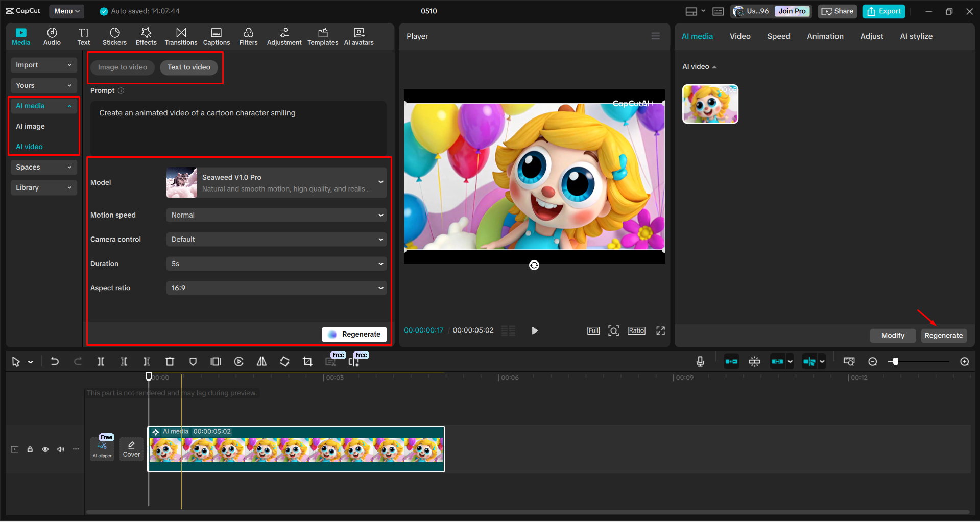The width and height of the screenshot is (980, 522).
Task: Select the AI video thumbnail in the right panel
Action: coord(710,104)
